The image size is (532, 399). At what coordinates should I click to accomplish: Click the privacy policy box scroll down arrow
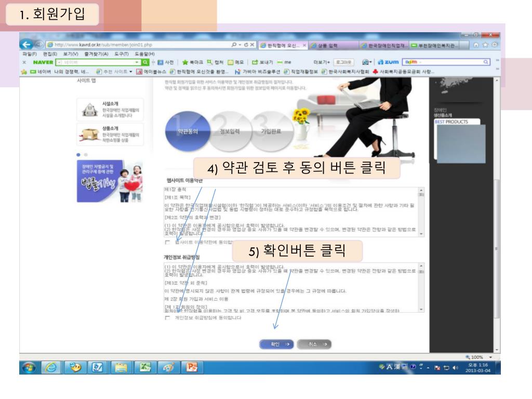click(421, 309)
